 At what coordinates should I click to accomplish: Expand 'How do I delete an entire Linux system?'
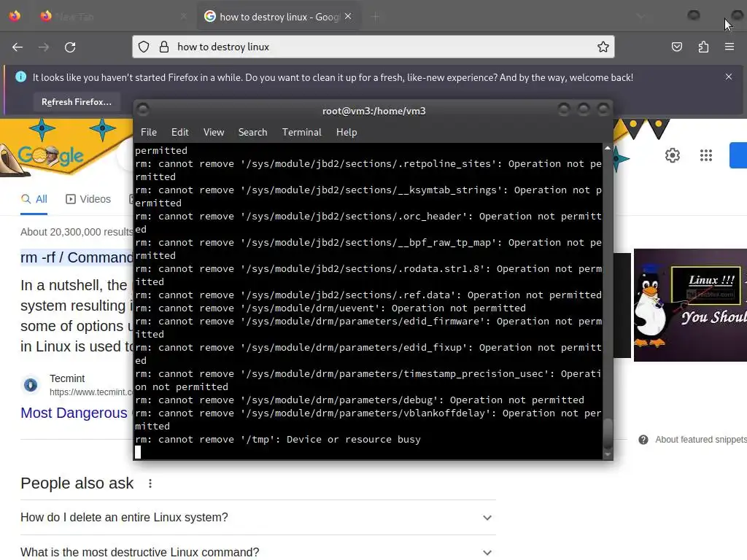258,517
